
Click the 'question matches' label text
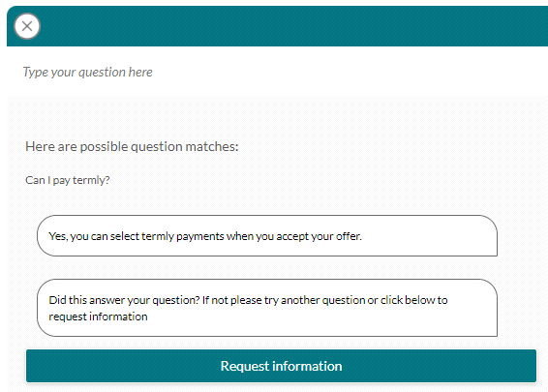point(184,146)
